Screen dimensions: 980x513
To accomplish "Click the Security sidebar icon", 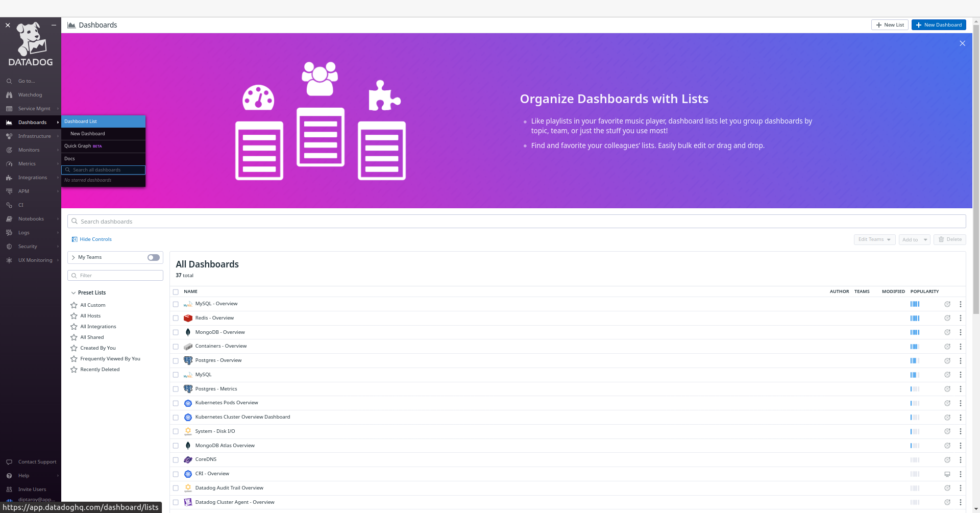I will click(x=9, y=247).
